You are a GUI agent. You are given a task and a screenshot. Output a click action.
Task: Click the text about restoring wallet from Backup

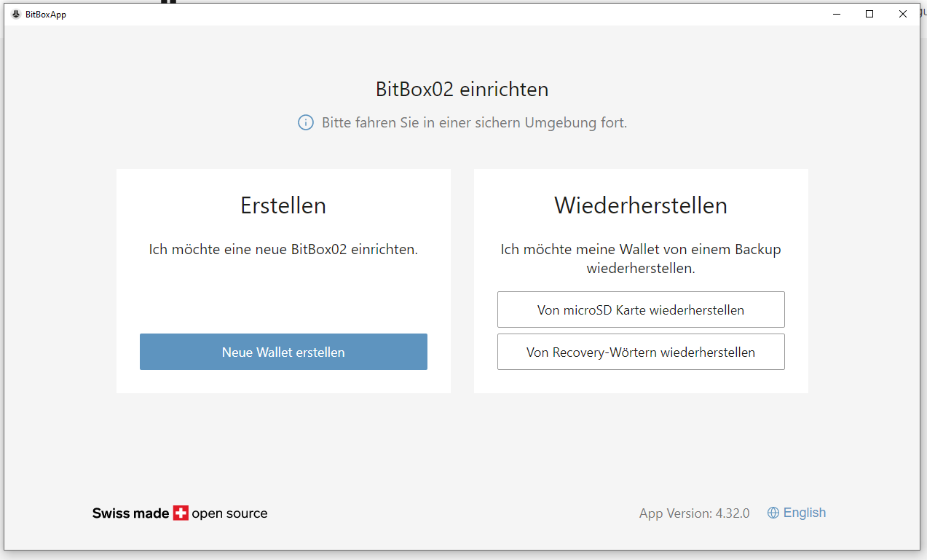coord(641,259)
